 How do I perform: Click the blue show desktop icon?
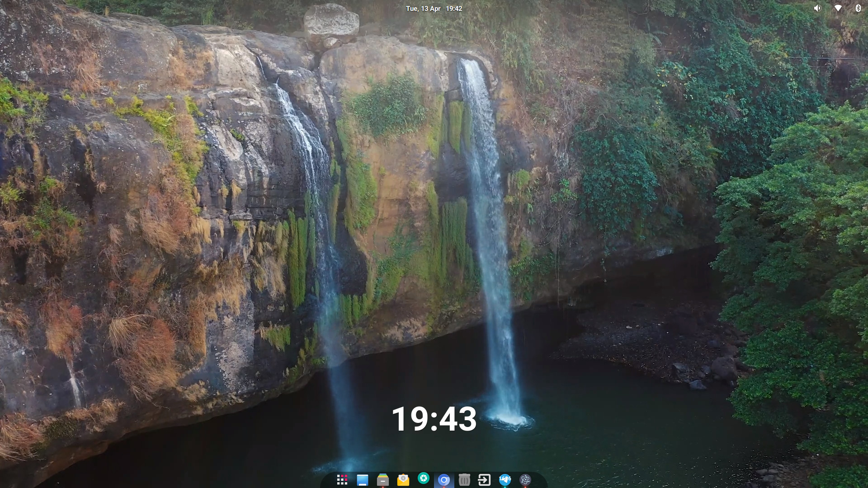362,480
